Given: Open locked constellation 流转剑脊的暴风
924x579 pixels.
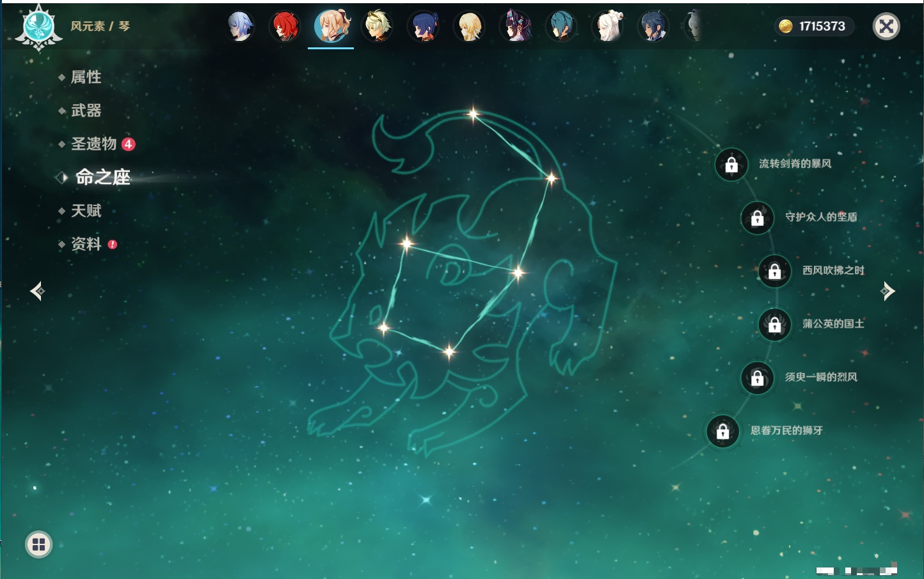Looking at the screenshot, I should tap(731, 164).
